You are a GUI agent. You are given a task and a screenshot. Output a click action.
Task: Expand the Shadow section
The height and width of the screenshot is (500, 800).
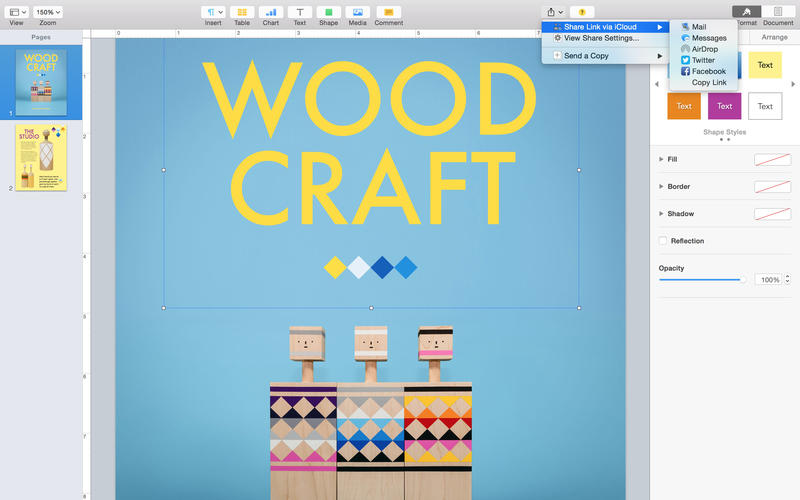661,213
